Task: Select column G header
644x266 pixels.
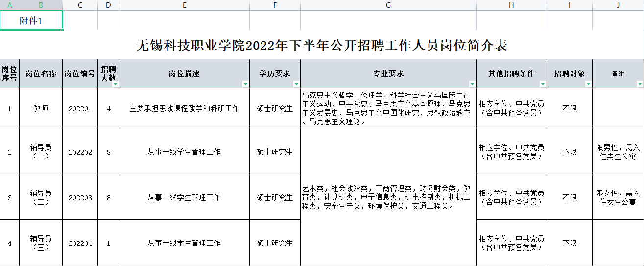Action: 388,5
